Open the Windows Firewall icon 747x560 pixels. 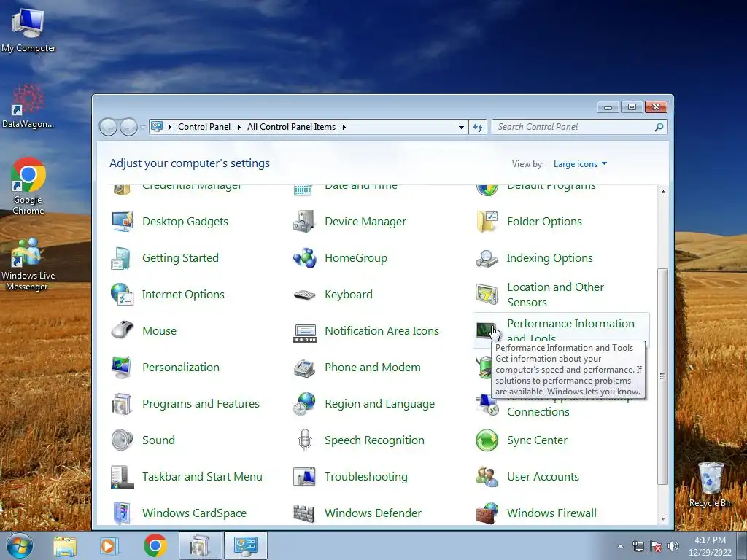coord(487,513)
